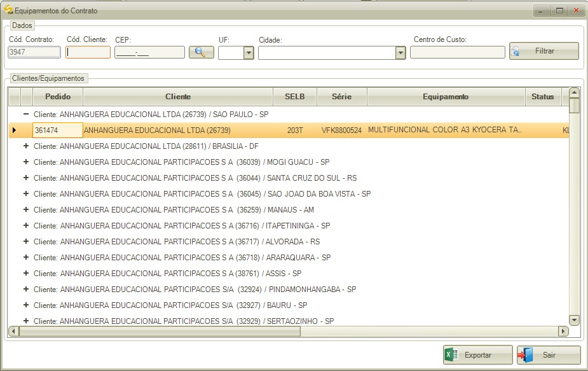Expand the (36717) ALVORADA client group
The image size is (588, 371).
tap(26, 241)
